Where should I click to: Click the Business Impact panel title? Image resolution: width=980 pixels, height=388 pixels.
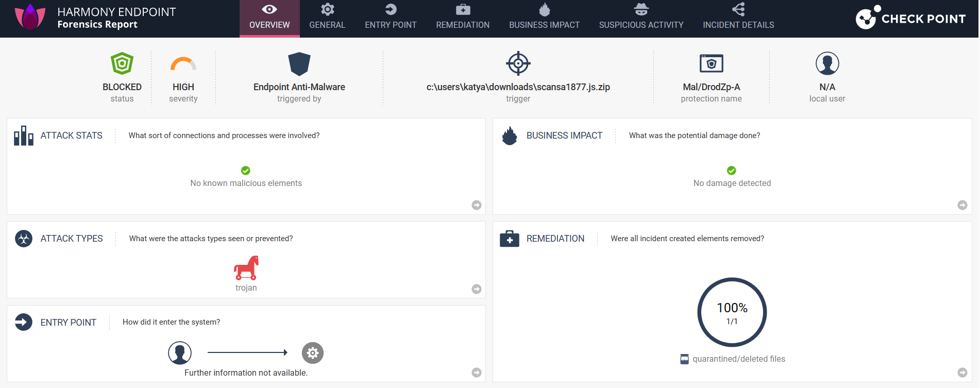[564, 136]
